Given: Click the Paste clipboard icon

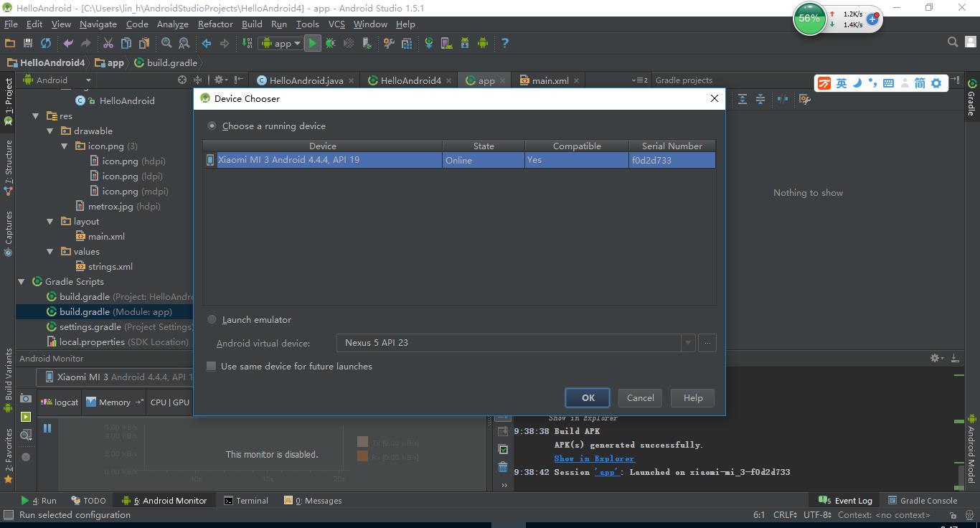Looking at the screenshot, I should pos(144,43).
